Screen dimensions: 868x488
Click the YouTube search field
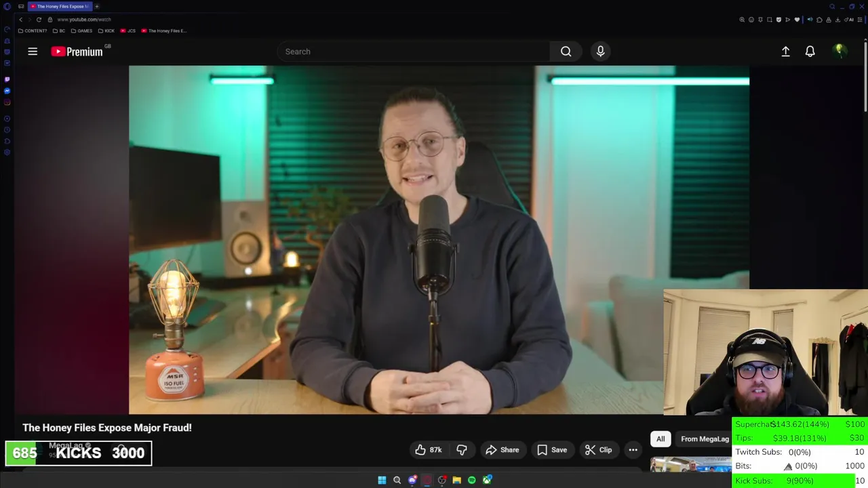(x=414, y=52)
